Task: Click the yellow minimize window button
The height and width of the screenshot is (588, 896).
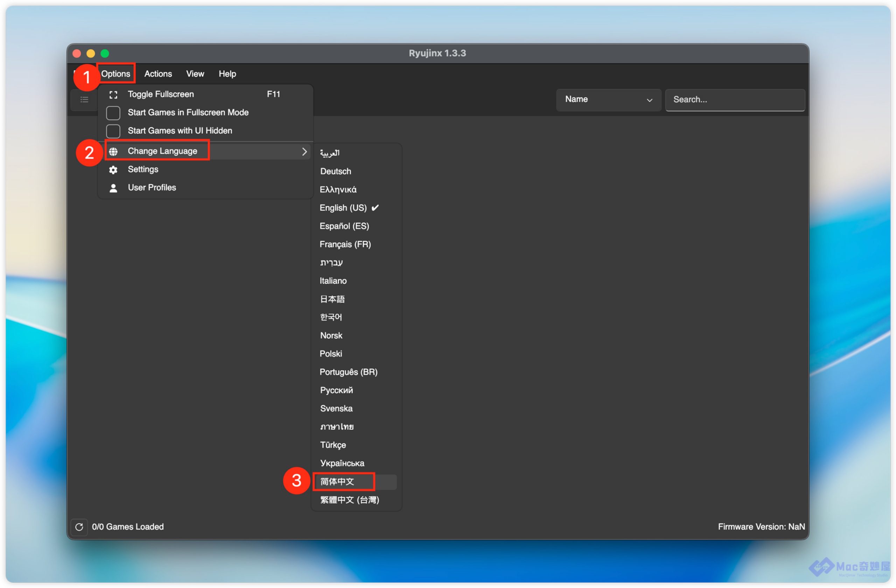Action: 91,54
